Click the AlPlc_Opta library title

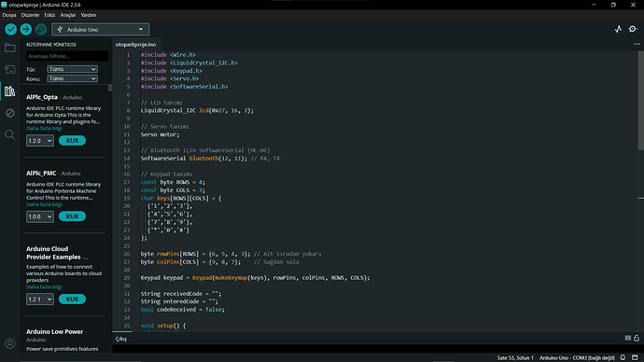(x=42, y=97)
